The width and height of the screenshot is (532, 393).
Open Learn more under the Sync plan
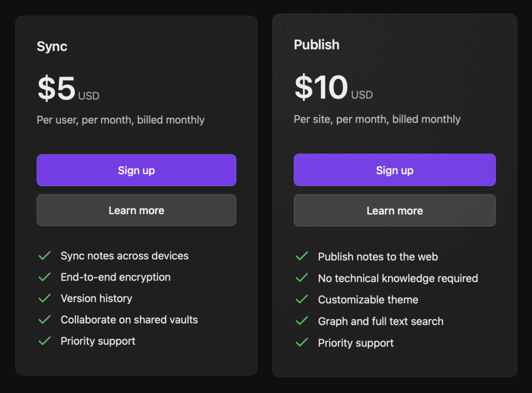point(136,211)
